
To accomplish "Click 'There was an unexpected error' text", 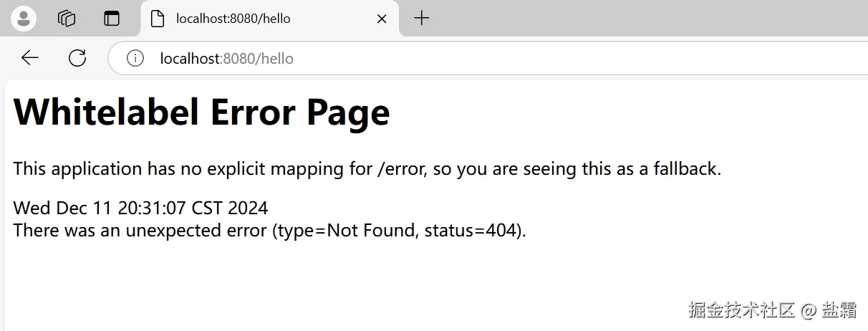I will tap(140, 231).
